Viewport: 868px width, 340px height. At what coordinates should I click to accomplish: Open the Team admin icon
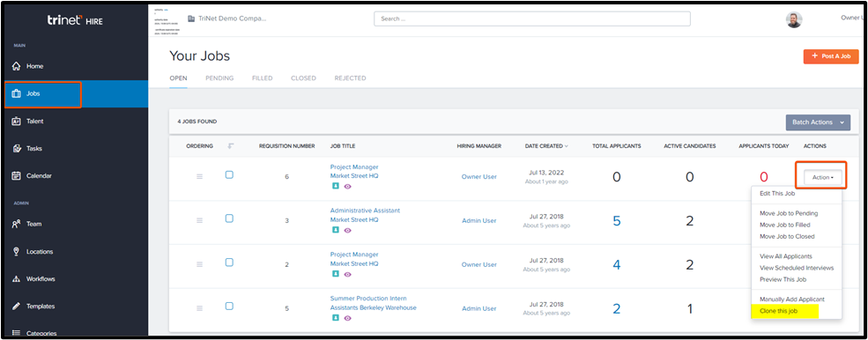(16, 225)
